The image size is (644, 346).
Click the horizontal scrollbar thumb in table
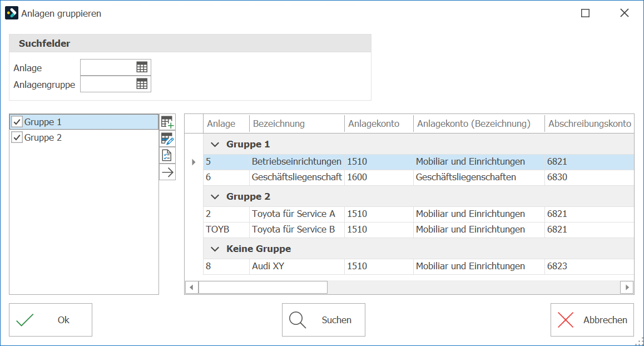263,287
